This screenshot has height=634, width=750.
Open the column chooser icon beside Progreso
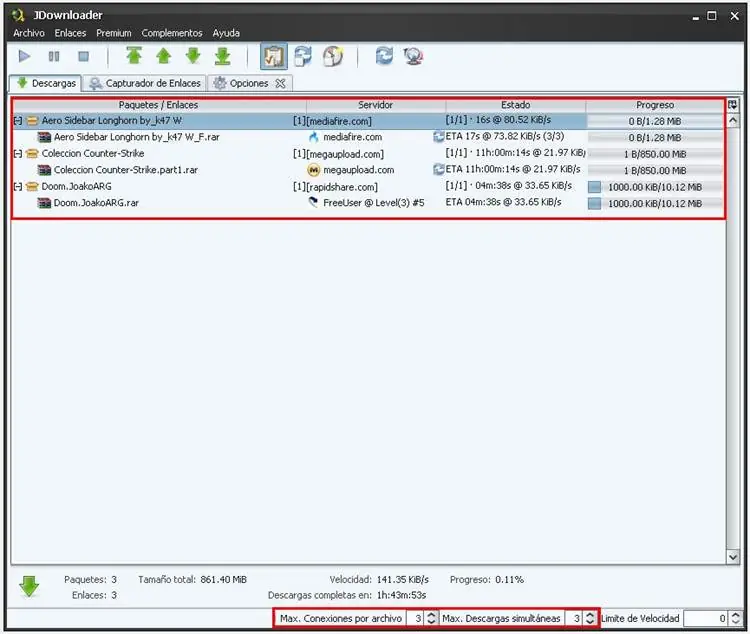coord(733,105)
